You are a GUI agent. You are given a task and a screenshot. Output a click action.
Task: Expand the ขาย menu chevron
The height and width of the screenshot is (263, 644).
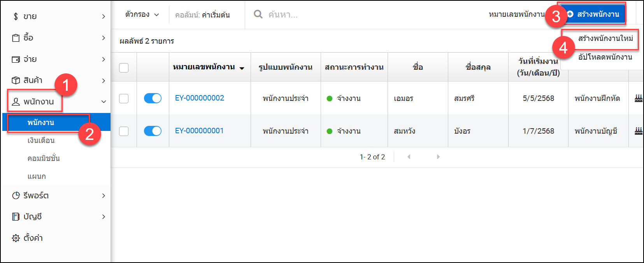104,16
